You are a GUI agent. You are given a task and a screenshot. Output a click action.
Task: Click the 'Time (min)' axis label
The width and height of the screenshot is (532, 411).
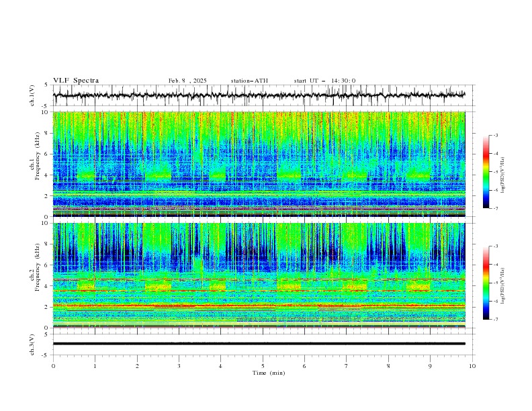point(269,373)
